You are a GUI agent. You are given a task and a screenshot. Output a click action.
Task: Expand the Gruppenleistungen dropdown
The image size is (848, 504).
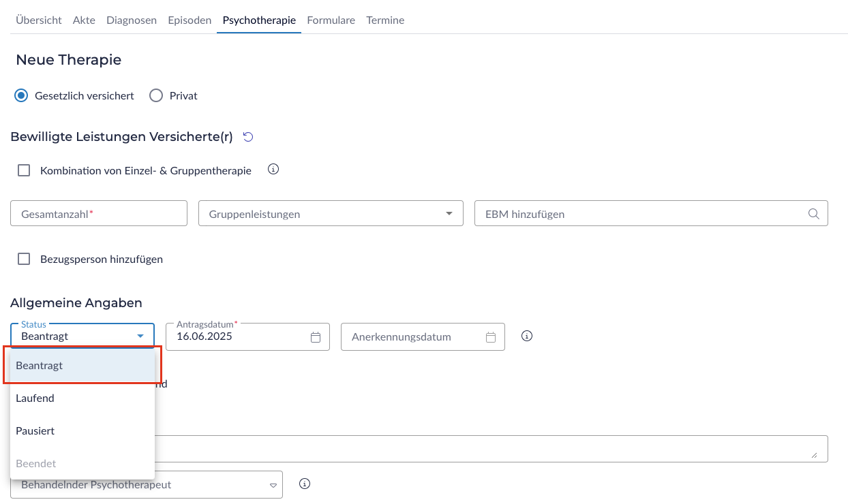449,214
